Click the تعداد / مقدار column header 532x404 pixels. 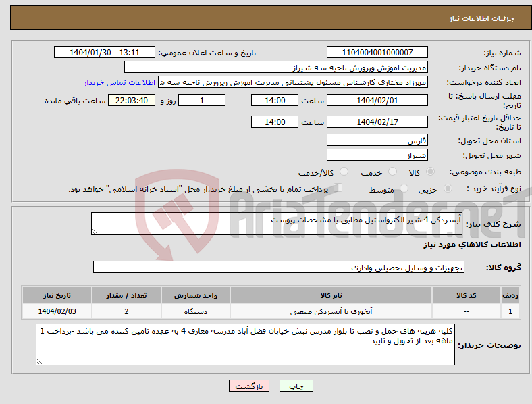click(x=126, y=295)
